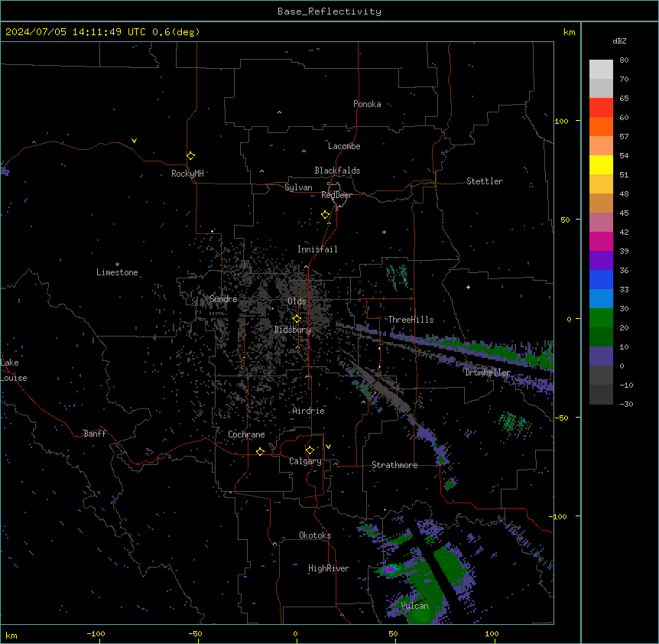This screenshot has height=644, width=659.
Task: Click the yellow v marker northwest of RockyMH
Action: (x=134, y=141)
